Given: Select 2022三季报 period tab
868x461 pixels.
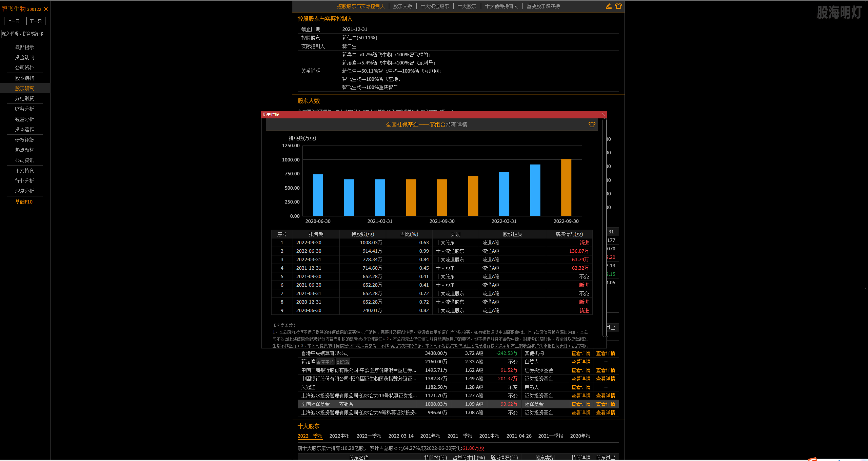Looking at the screenshot, I should [x=310, y=436].
